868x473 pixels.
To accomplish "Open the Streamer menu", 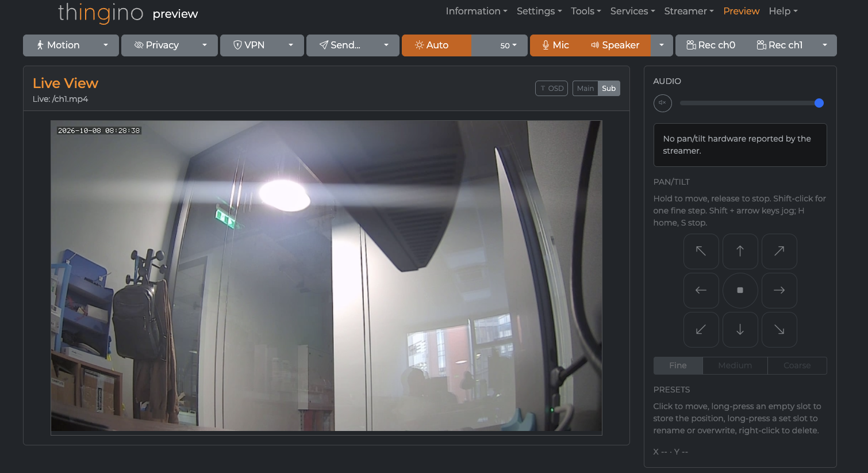I will point(689,11).
